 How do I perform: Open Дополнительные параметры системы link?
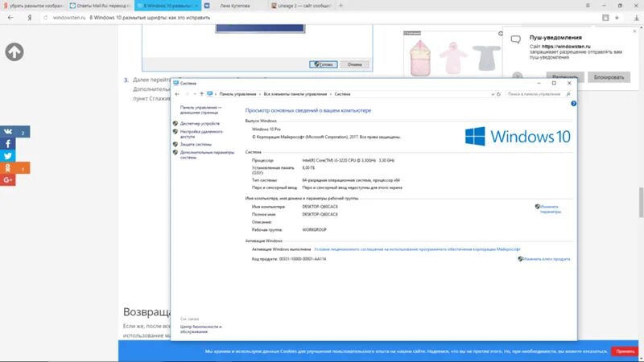pyautogui.click(x=207, y=154)
